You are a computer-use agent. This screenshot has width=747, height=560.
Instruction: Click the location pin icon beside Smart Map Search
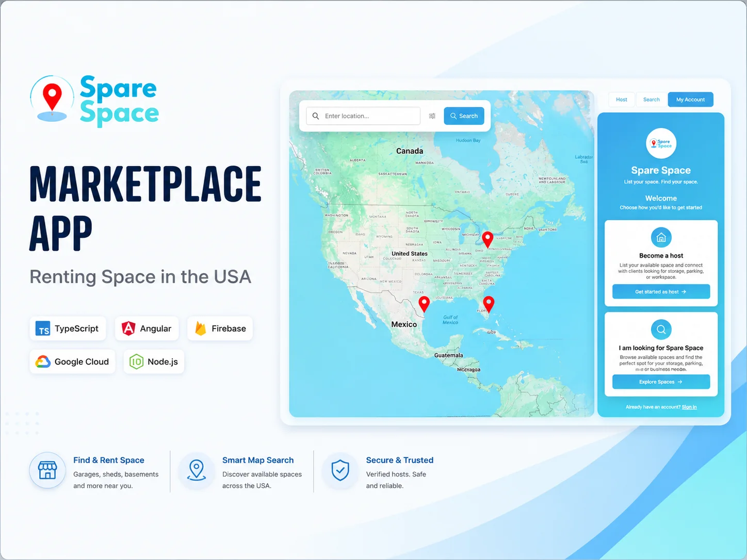[x=197, y=470]
